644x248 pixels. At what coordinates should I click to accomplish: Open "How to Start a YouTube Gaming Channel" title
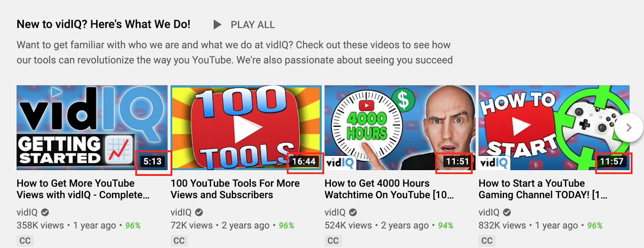[543, 189]
